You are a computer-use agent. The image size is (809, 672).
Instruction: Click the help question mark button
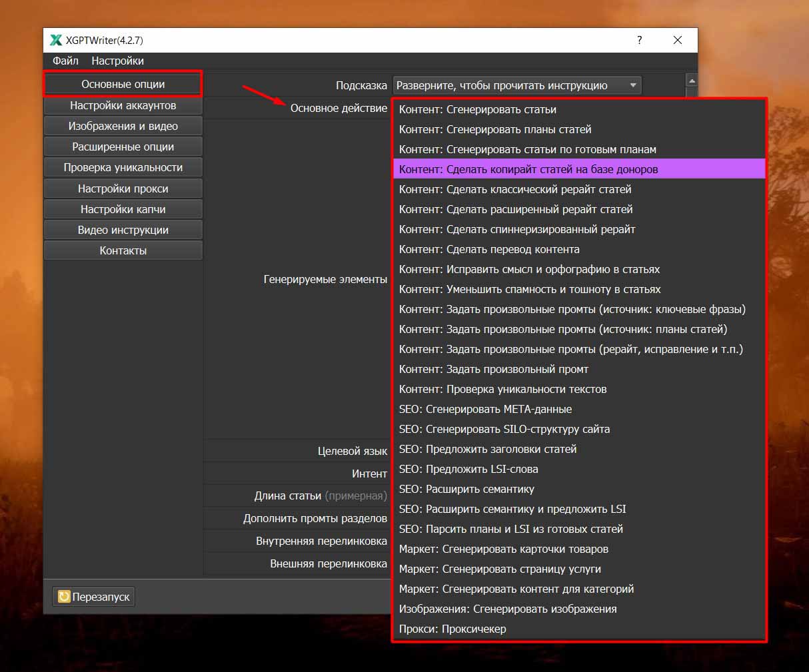(x=639, y=40)
